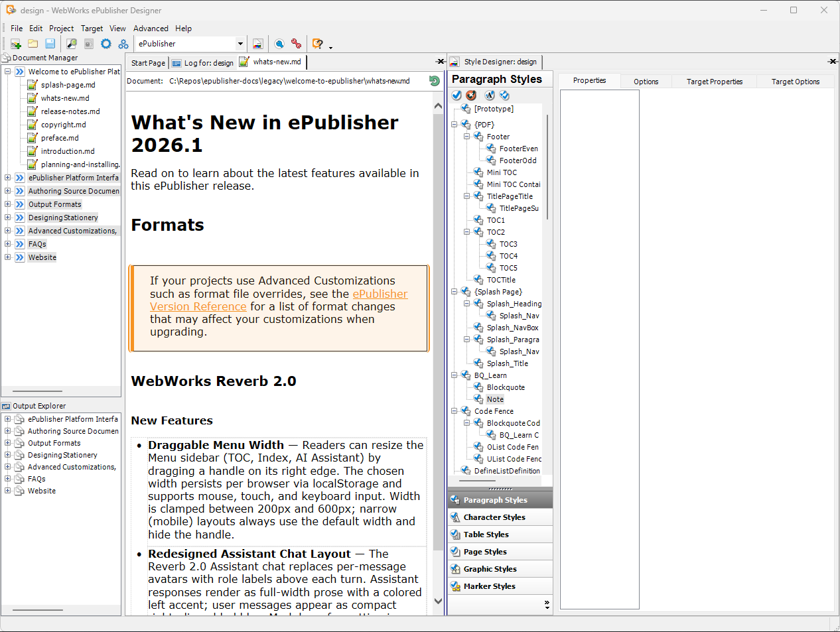Select the Properties tab
This screenshot has height=632, width=840.
click(590, 81)
